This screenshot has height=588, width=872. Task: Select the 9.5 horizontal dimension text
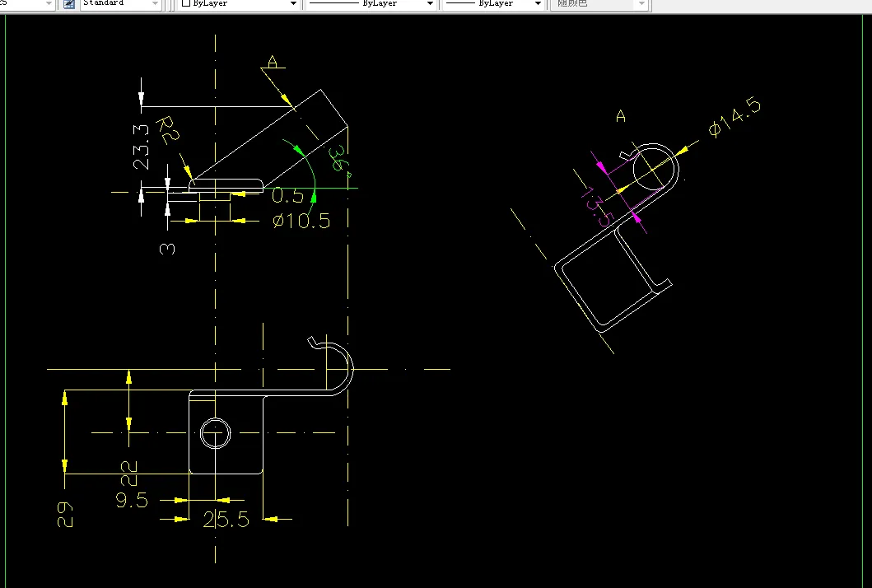click(x=132, y=500)
